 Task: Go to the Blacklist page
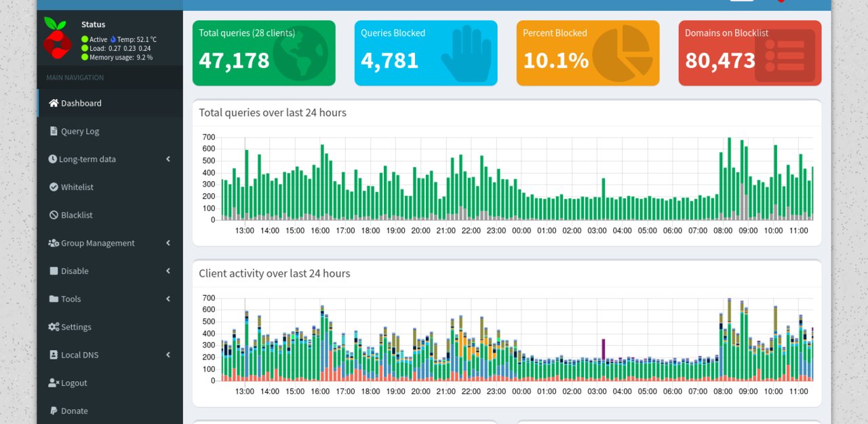(x=110, y=214)
